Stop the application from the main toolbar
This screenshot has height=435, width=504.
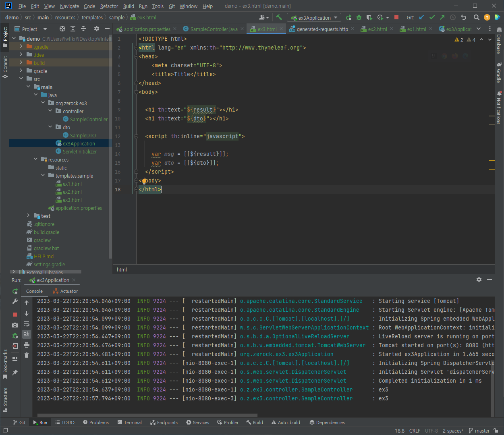tap(396, 17)
